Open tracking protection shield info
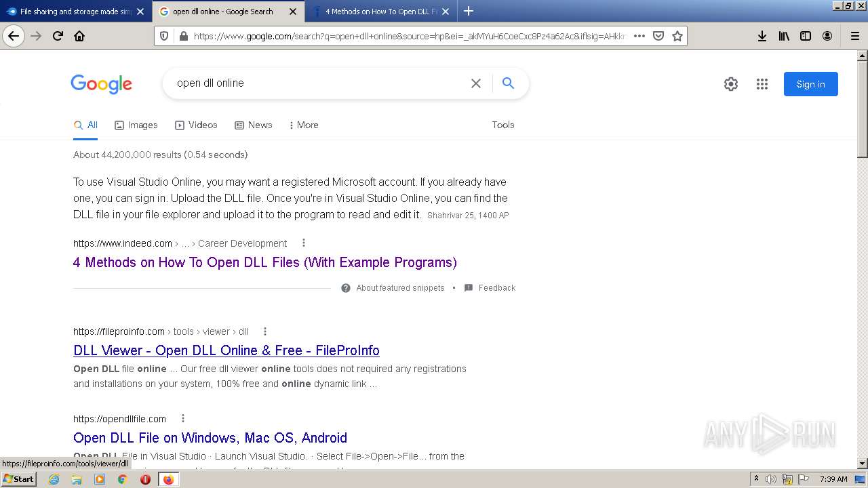 [163, 36]
